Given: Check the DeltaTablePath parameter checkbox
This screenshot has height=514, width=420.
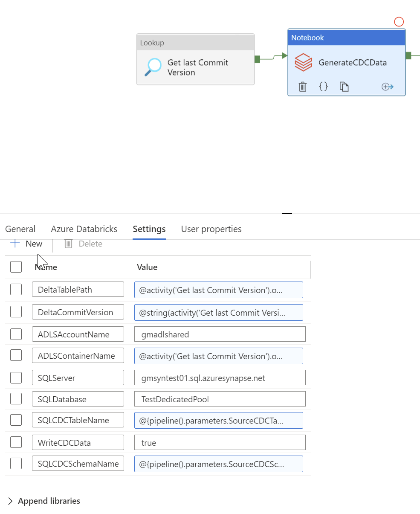Looking at the screenshot, I should pyautogui.click(x=16, y=290).
